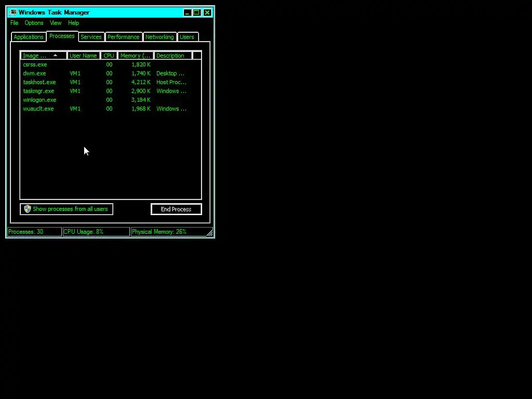Viewport: 532px width, 399px height.
Task: Open the File menu
Action: point(14,23)
